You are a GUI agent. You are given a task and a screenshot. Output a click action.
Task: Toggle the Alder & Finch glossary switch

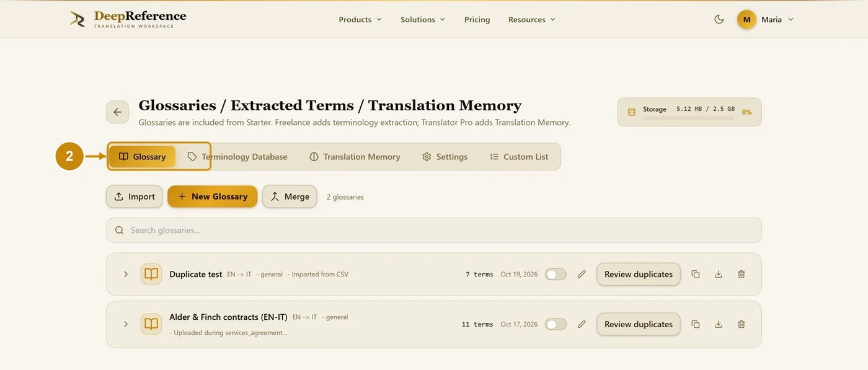pos(556,324)
